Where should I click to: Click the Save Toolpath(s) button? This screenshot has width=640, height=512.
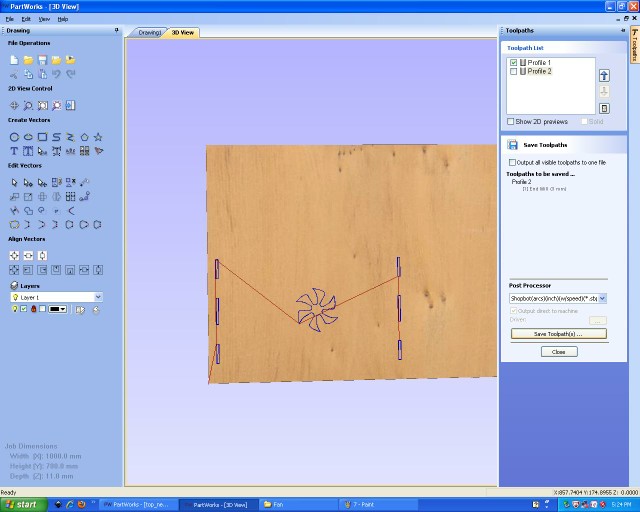[x=558, y=334]
